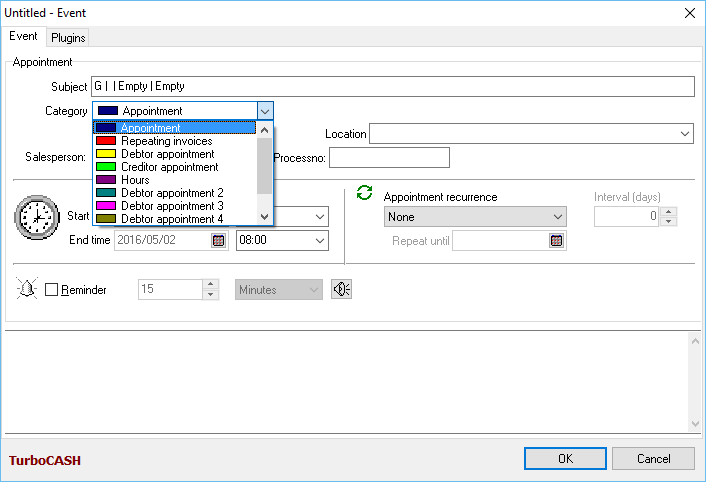The width and height of the screenshot is (706, 482).
Task: Open the Appointment recurrence dropdown
Action: pyautogui.click(x=557, y=216)
